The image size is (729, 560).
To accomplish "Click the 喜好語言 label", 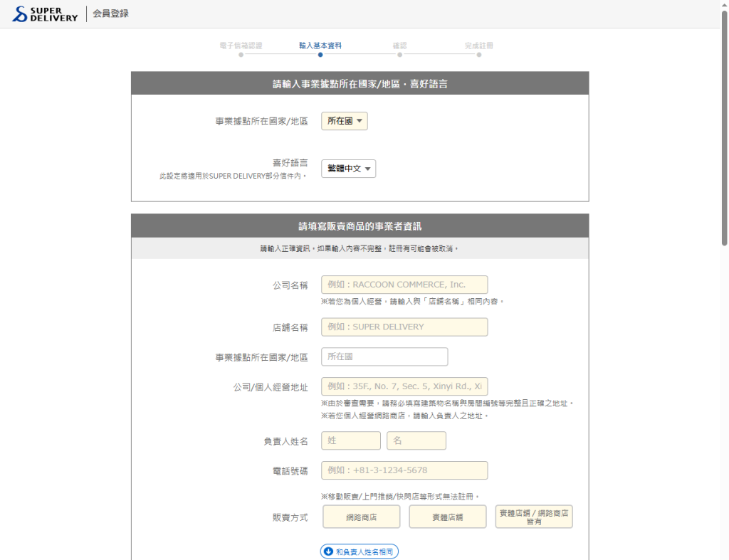I will click(290, 163).
